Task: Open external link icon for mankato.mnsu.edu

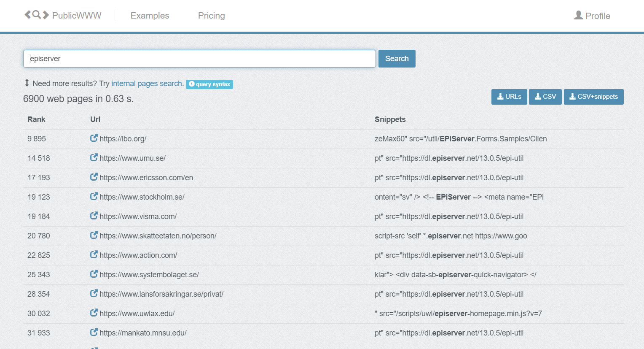Action: pyautogui.click(x=94, y=332)
